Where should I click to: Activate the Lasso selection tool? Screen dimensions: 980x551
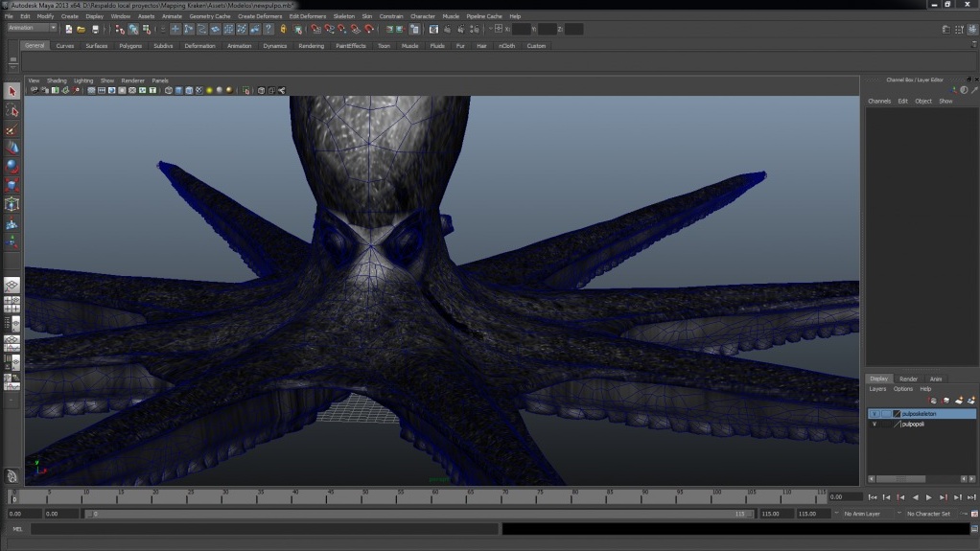coord(12,111)
